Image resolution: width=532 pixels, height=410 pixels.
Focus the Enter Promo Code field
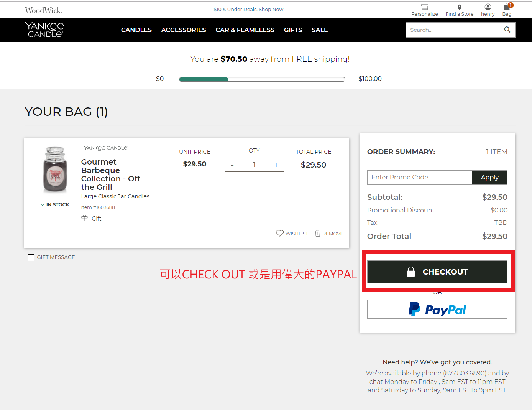(419, 177)
